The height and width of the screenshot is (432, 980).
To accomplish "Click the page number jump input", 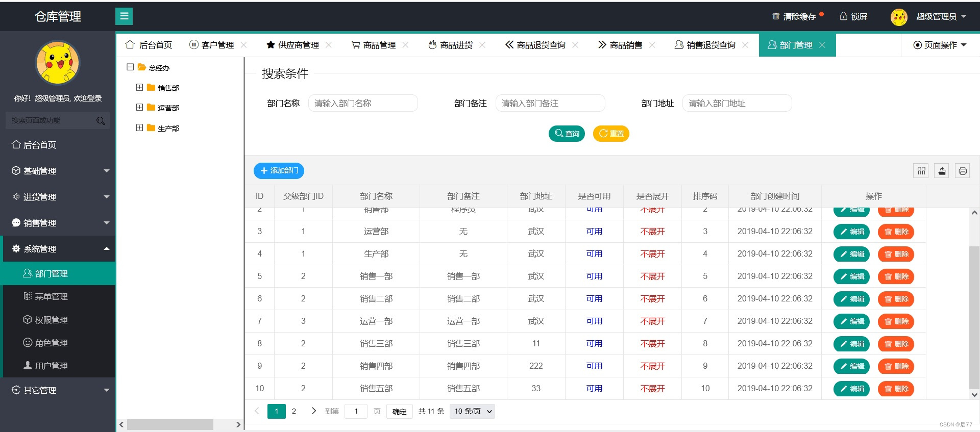I will [x=356, y=411].
